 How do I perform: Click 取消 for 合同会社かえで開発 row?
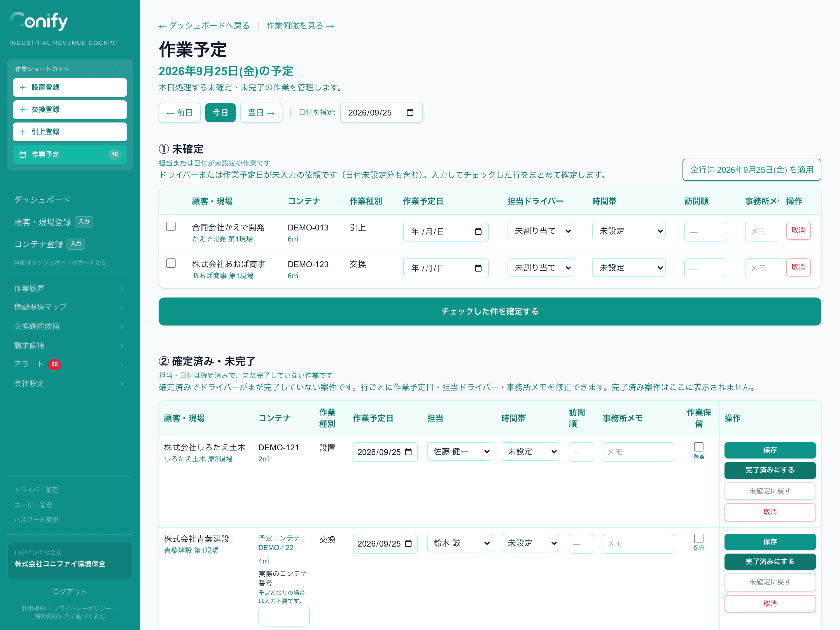click(x=798, y=230)
